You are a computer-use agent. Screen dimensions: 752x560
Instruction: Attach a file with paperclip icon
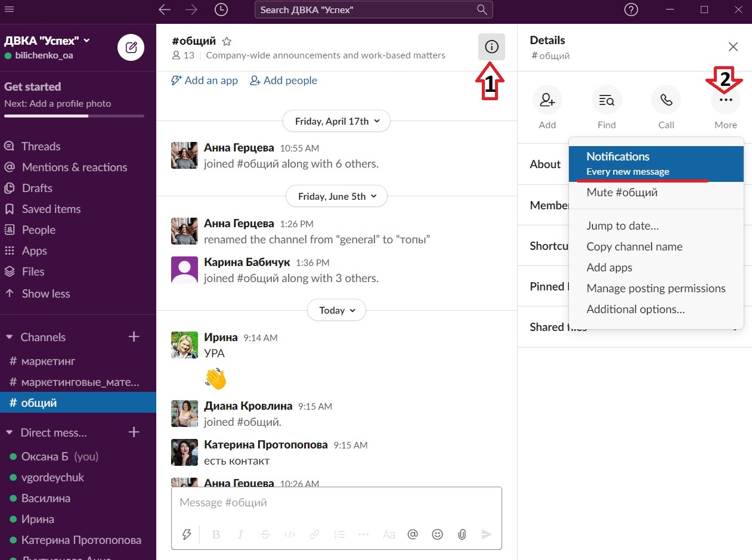(x=462, y=534)
